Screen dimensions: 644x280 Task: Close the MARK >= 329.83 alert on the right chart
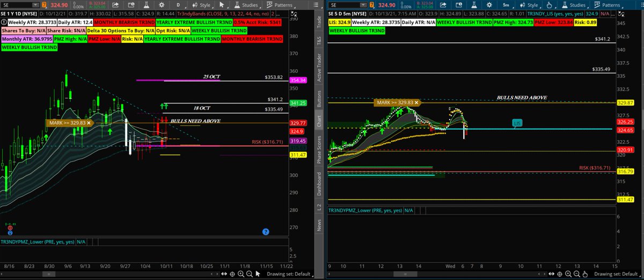(x=416, y=102)
